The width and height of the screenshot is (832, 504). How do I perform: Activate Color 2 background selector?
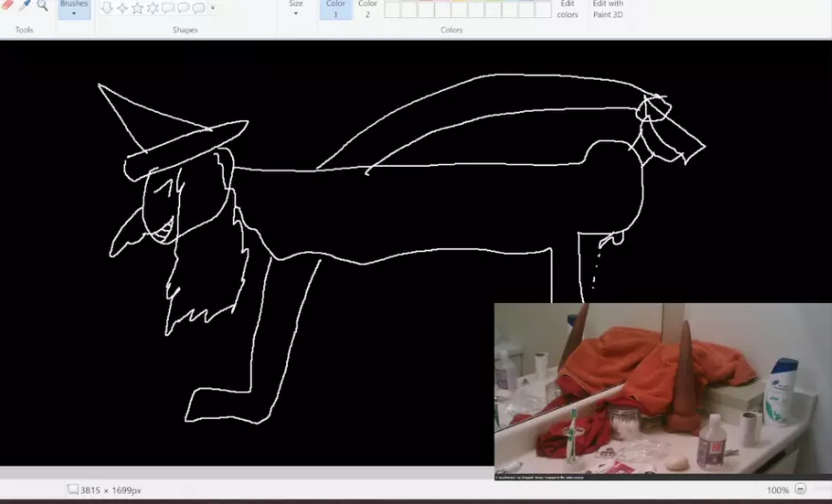[x=367, y=9]
